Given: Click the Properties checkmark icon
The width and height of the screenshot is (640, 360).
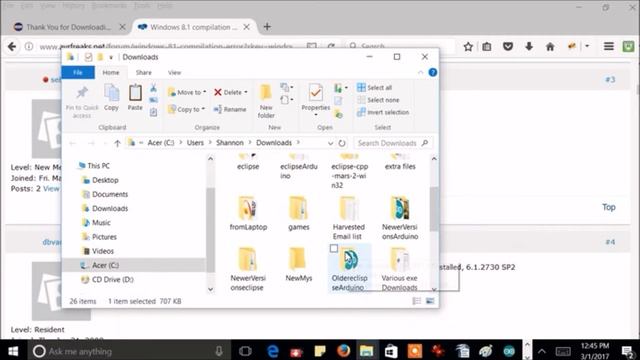Looking at the screenshot, I should pos(316,93).
